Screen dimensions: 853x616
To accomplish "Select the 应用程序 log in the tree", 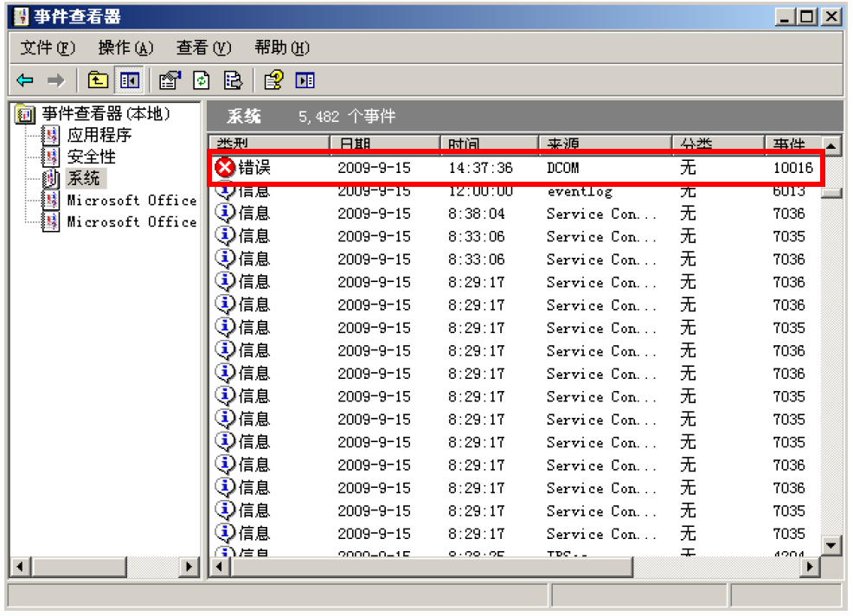I will point(99,135).
